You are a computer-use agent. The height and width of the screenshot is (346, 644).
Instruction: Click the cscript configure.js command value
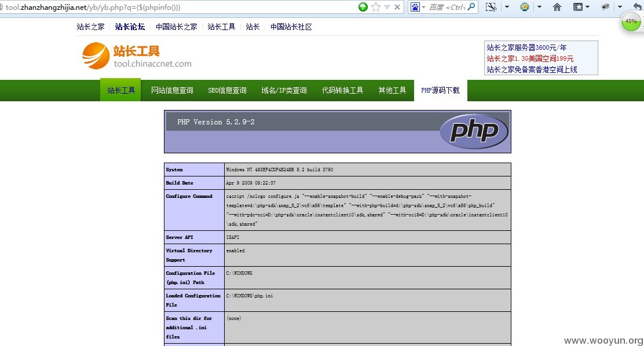(367, 210)
